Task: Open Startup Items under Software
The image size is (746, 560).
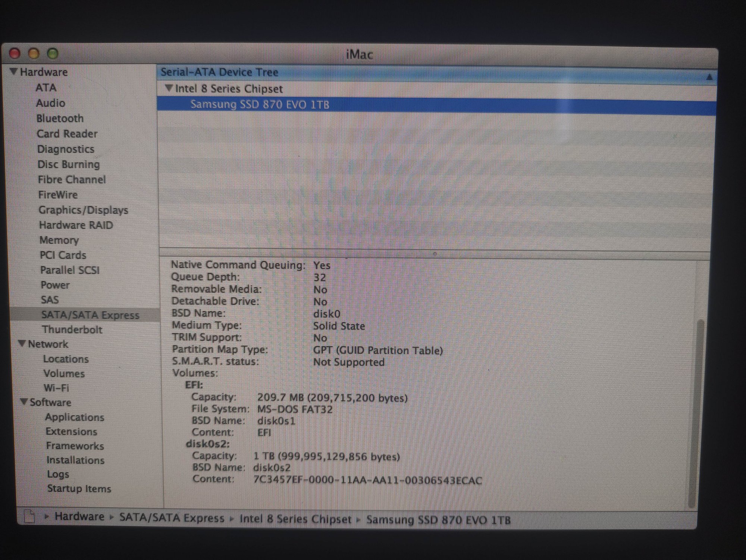Action: coord(79,488)
